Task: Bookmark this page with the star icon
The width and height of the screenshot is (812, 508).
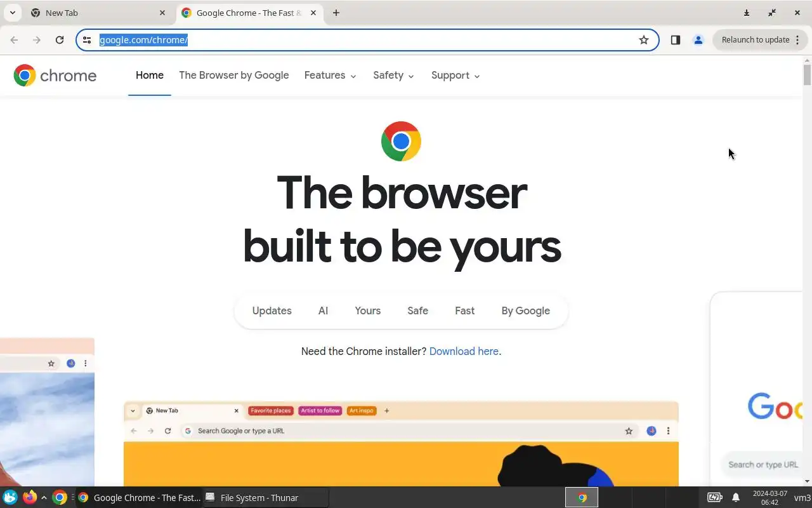Action: click(644, 40)
